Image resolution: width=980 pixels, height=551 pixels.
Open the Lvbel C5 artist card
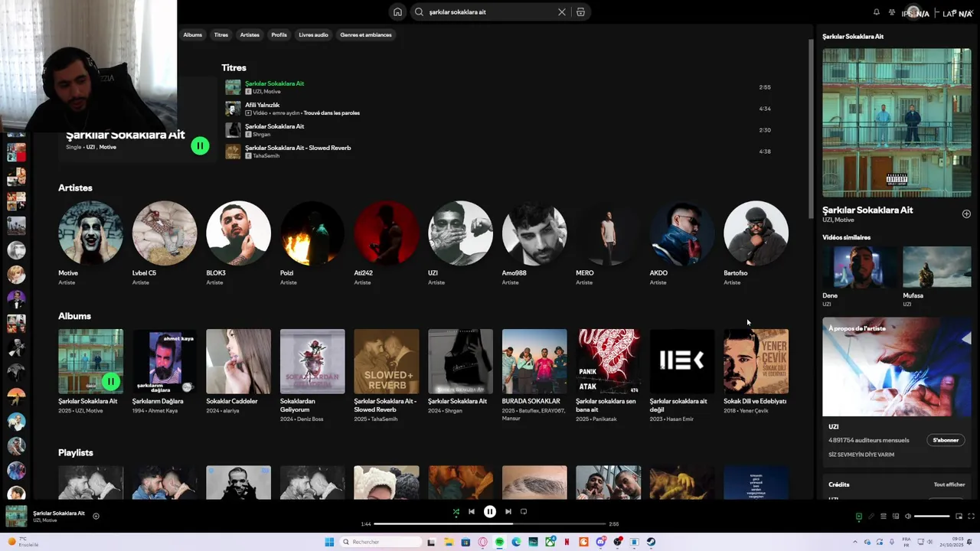165,243
